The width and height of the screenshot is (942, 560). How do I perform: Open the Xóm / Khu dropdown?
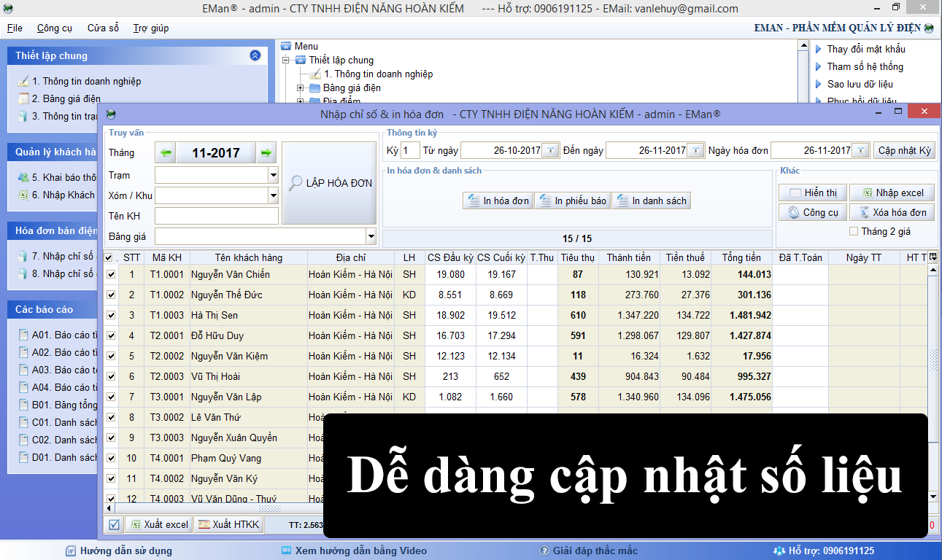coord(274,195)
